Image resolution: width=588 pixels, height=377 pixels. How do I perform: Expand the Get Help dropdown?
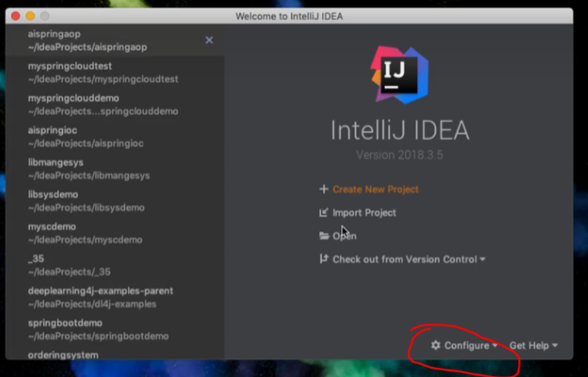pyautogui.click(x=533, y=346)
